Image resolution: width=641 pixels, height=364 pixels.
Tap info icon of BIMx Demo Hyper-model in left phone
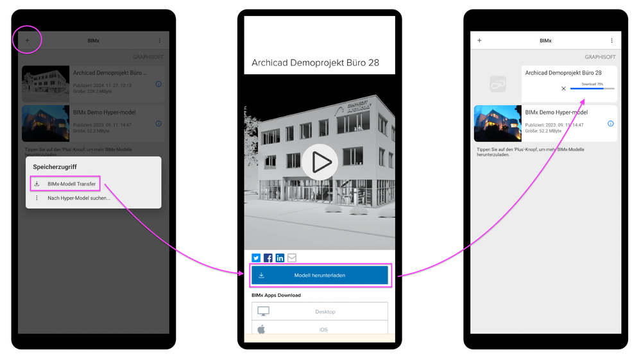(x=158, y=124)
